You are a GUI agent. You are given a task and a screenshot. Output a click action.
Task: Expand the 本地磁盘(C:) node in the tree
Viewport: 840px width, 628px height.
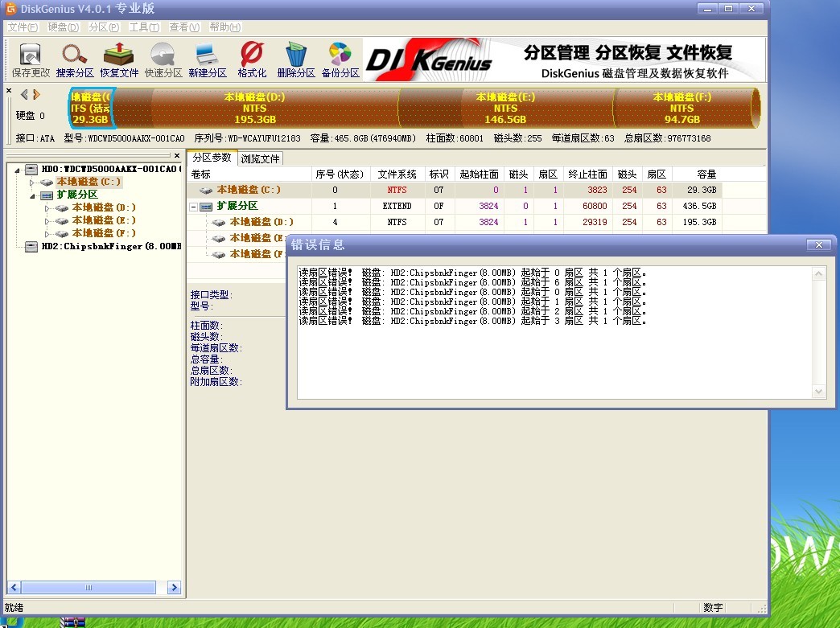(32, 183)
